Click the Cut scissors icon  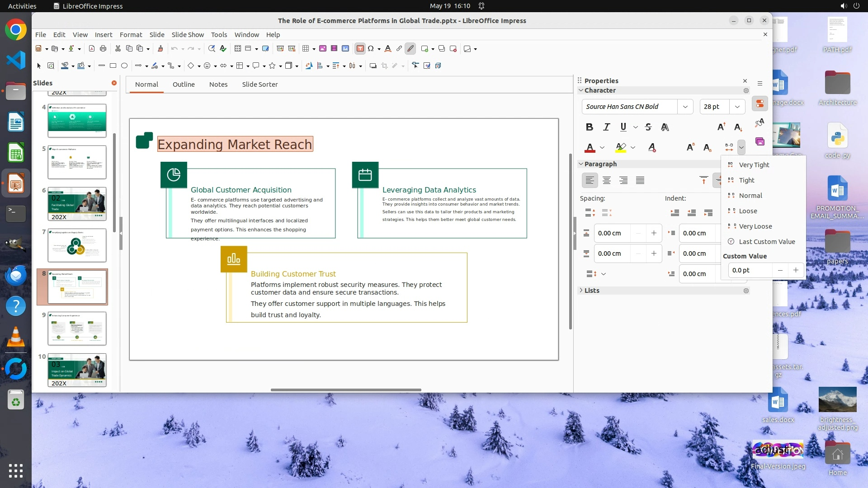point(118,49)
